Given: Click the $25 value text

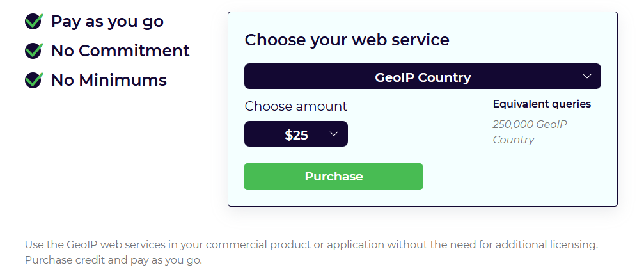Looking at the screenshot, I should point(296,135).
